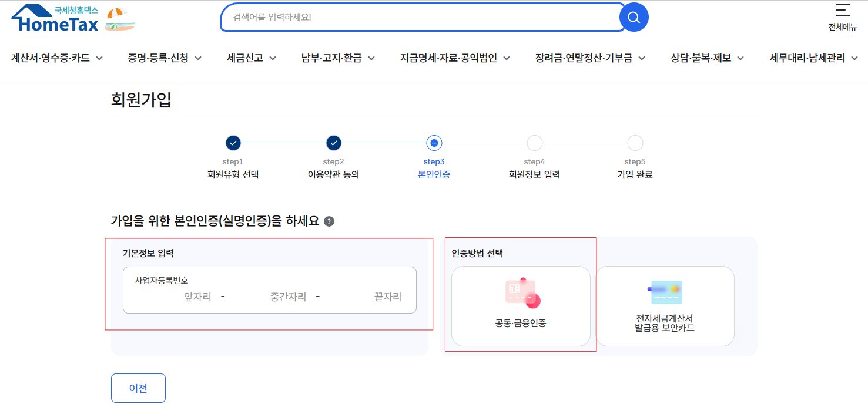This screenshot has width=868, height=411.
Task: Click the step1 completed check circle
Action: pos(233,143)
